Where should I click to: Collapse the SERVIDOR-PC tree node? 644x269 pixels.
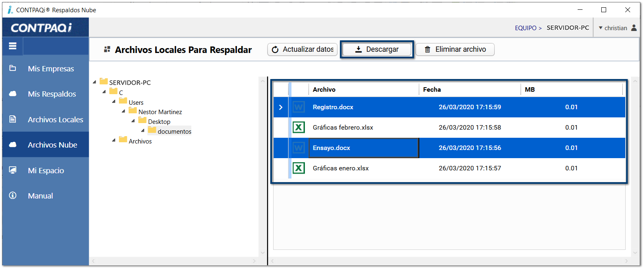pyautogui.click(x=94, y=82)
